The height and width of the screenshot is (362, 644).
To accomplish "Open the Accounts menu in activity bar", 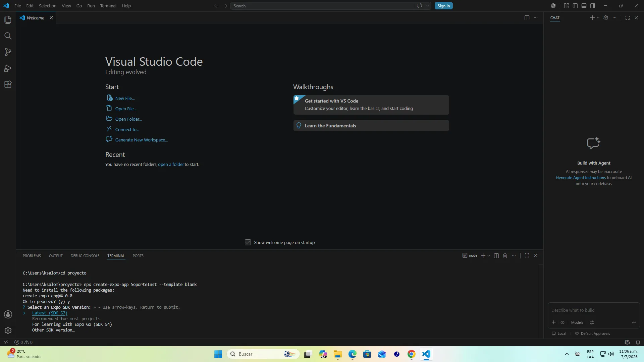I will point(8,314).
